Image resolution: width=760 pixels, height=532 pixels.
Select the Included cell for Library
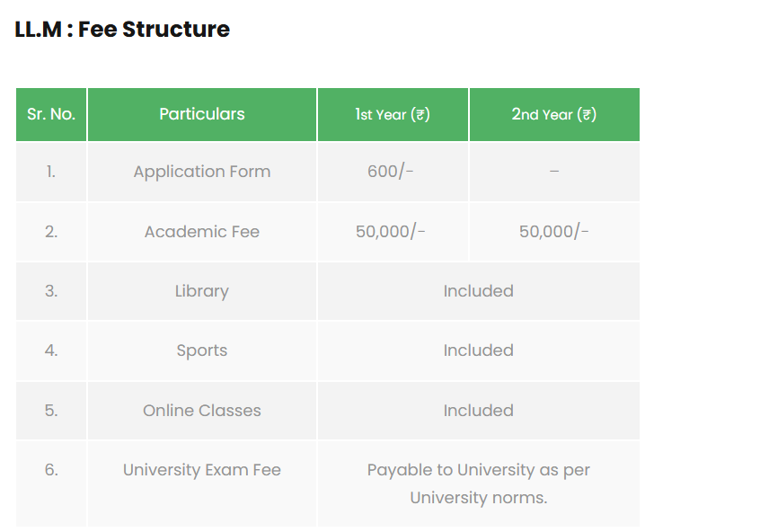tap(478, 291)
